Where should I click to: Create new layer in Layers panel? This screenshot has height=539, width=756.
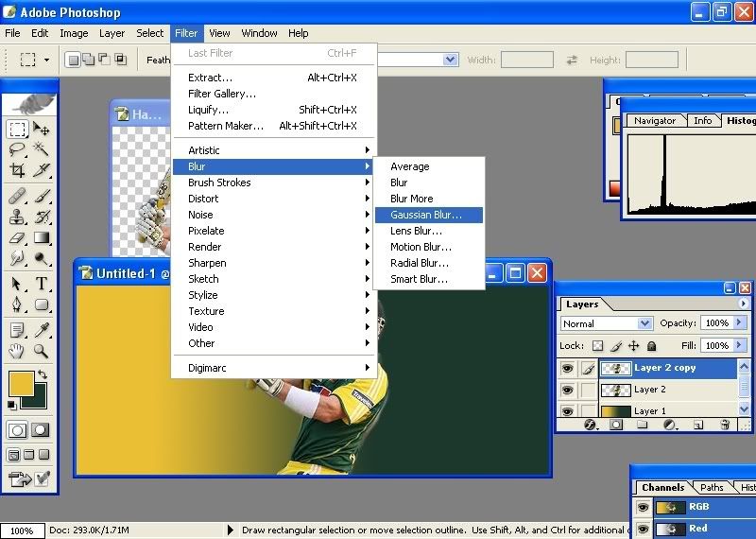tap(697, 426)
